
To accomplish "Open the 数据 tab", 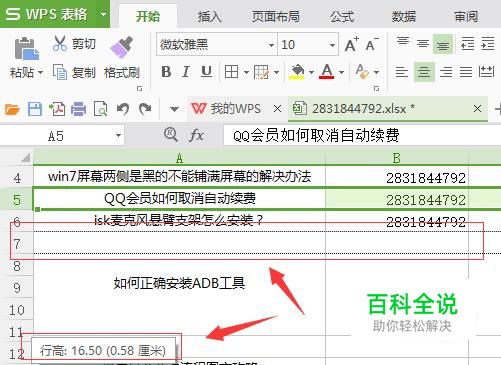I will 404,16.
